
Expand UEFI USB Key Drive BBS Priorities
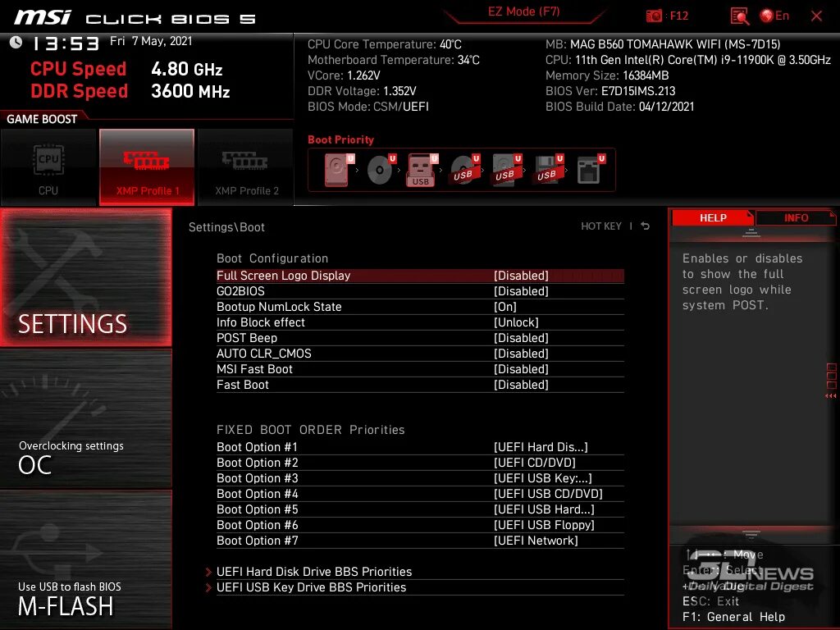(x=415, y=587)
